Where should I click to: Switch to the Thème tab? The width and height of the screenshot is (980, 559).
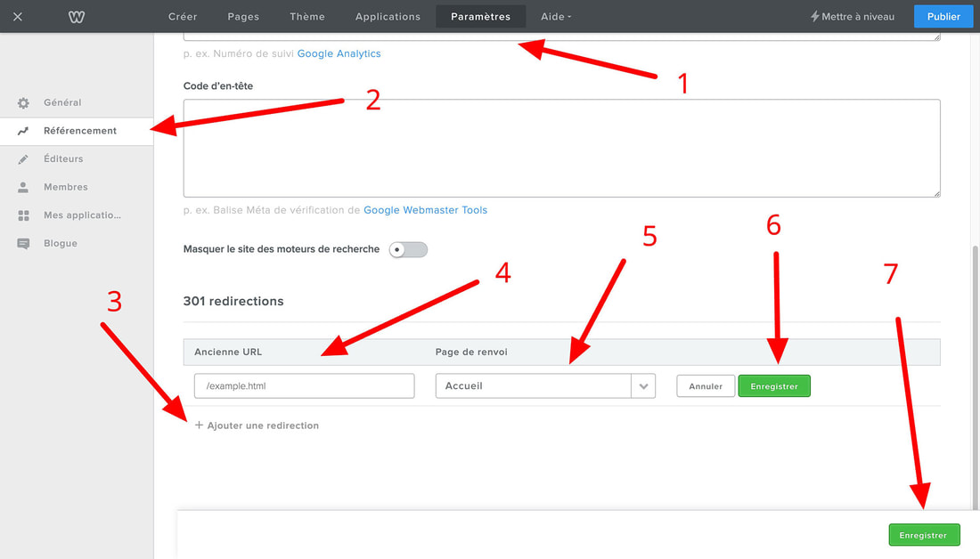coord(307,16)
